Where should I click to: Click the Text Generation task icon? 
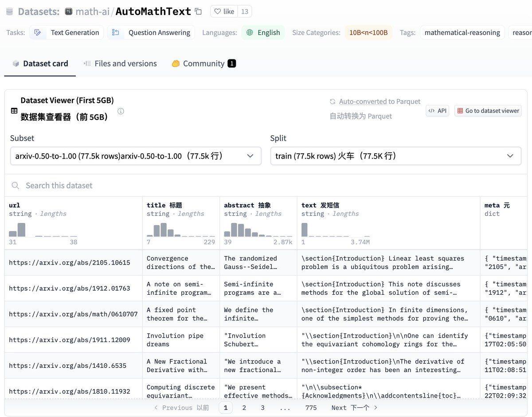pos(38,32)
